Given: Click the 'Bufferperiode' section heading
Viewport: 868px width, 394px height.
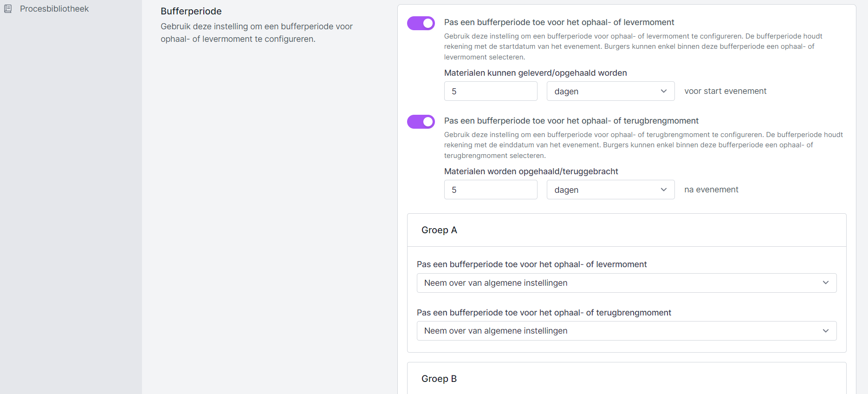Looking at the screenshot, I should pyautogui.click(x=191, y=11).
